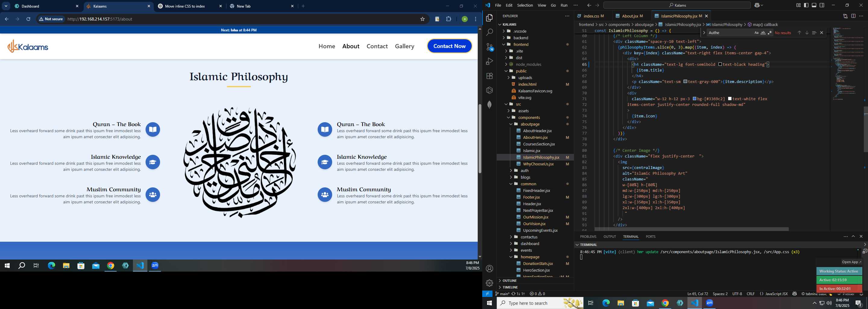Viewport: 868px width, 309px height.
Task: Open the Extensions view in VS Code
Action: (x=489, y=76)
